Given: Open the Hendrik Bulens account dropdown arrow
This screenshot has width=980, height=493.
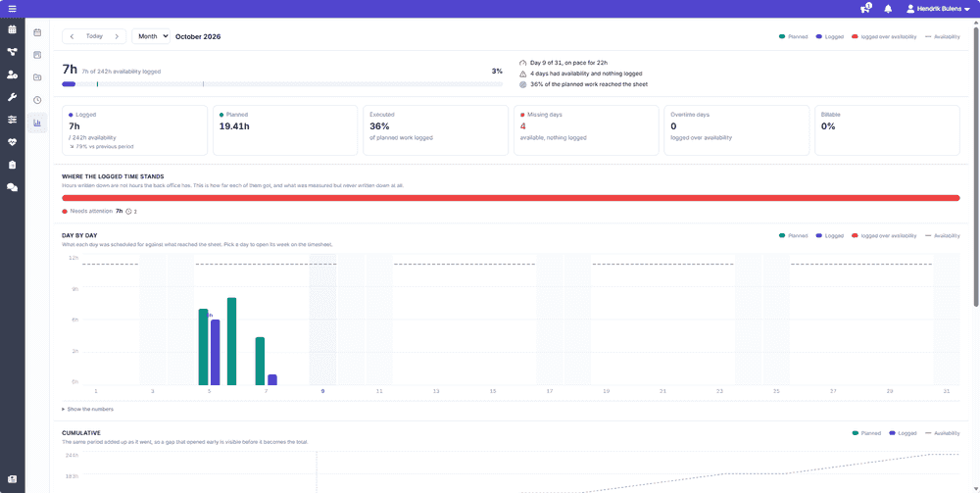Looking at the screenshot, I should 967,10.
